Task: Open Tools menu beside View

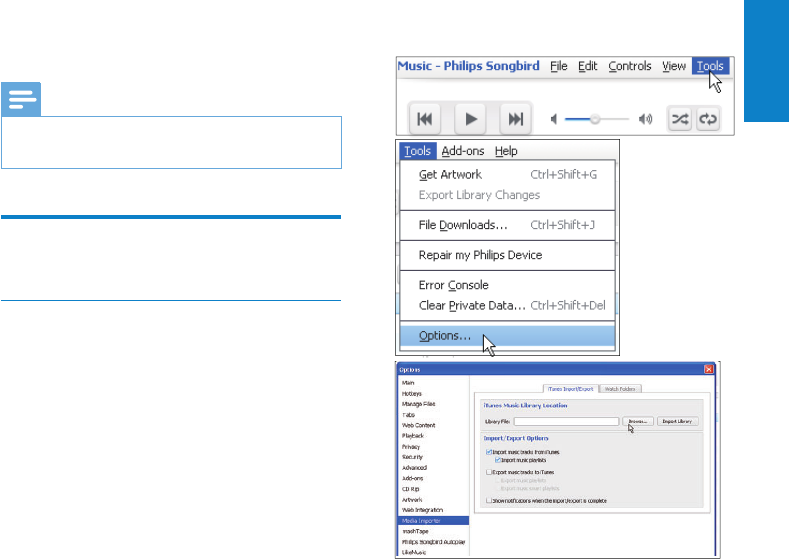Action: click(710, 66)
